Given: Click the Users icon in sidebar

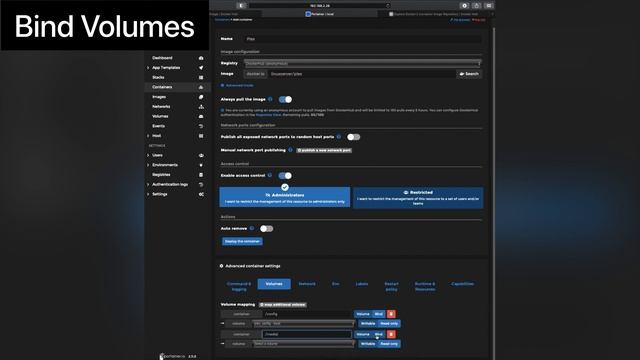Looking at the screenshot, I should click(201, 156).
